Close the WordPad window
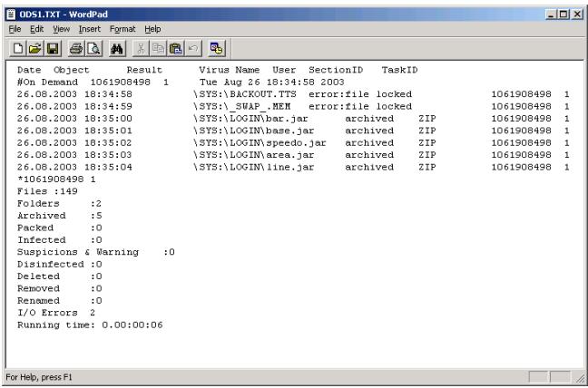 coord(576,15)
